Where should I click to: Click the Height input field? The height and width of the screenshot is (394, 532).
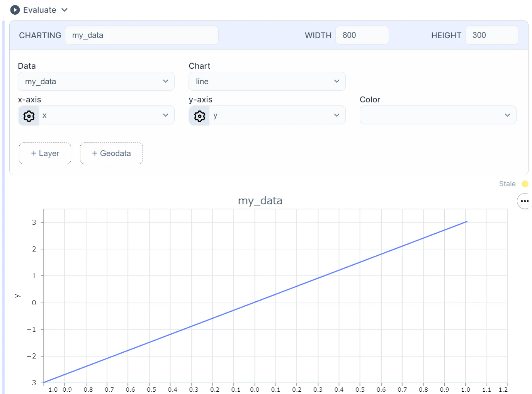pyautogui.click(x=492, y=35)
